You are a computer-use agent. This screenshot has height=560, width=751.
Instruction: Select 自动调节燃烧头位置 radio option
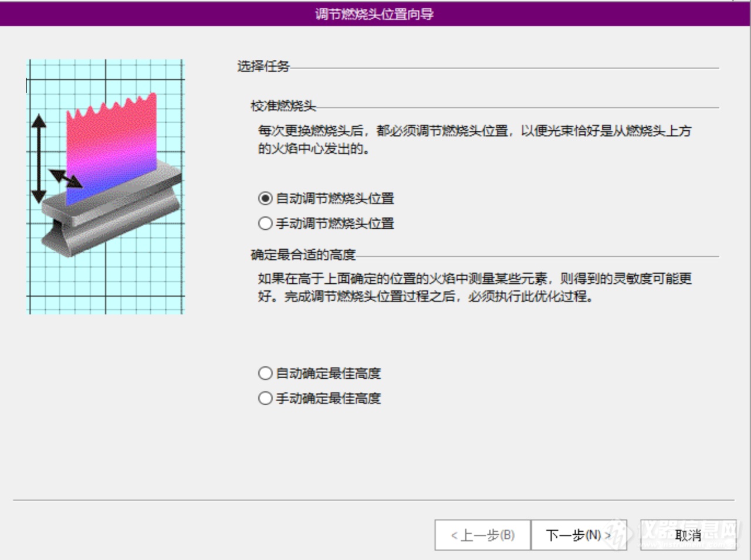pyautogui.click(x=265, y=199)
